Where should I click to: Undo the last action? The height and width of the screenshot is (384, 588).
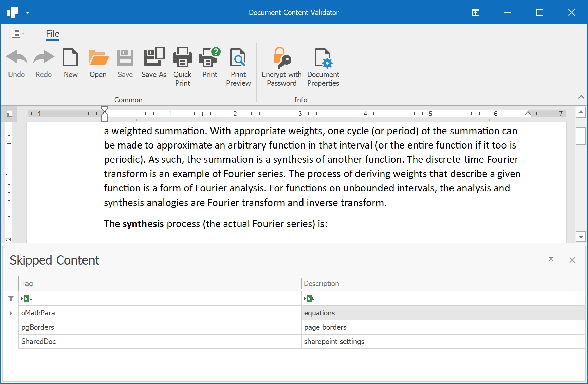pos(16,63)
